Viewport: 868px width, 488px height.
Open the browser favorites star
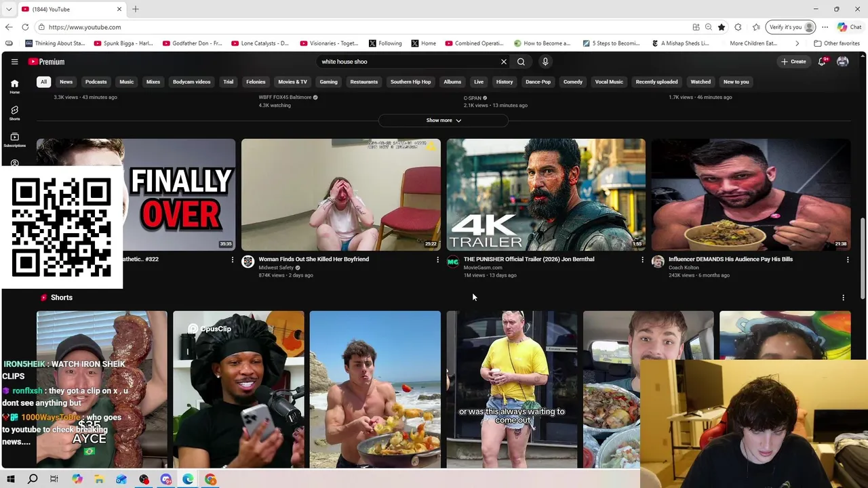(722, 27)
